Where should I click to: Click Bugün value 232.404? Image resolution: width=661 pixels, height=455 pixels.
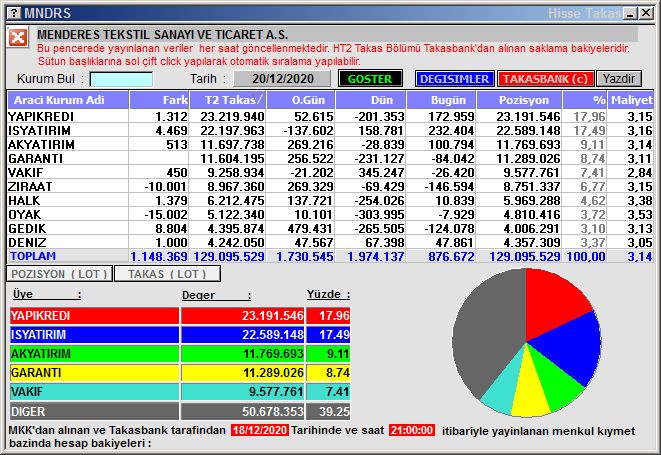coord(451,130)
